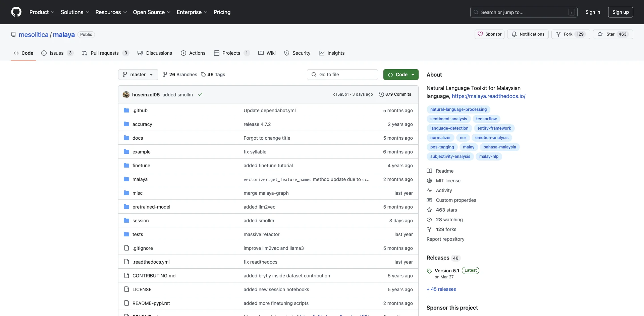Click the search magnifier icon in the header
The height and width of the screenshot is (316, 644).
[476, 12]
